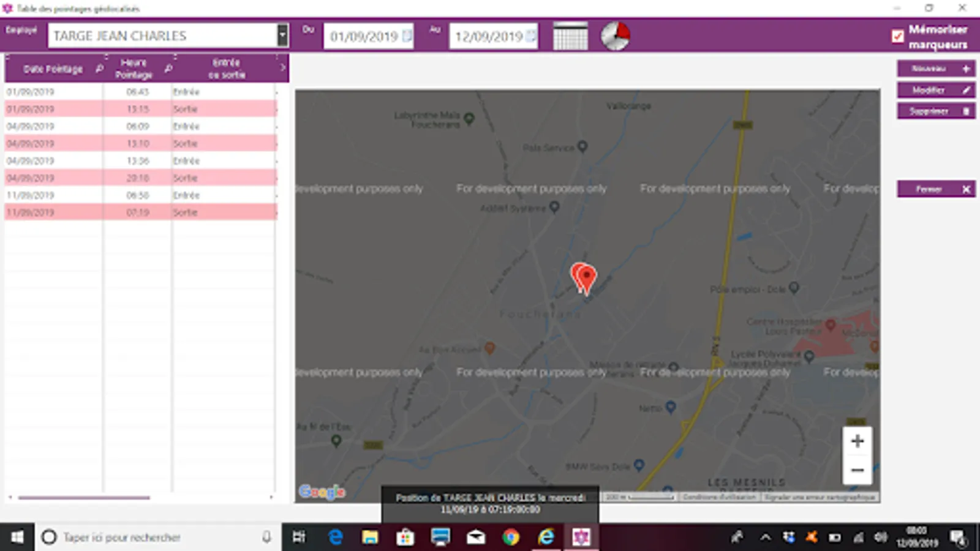Open the Windows Start menu

pos(17,537)
